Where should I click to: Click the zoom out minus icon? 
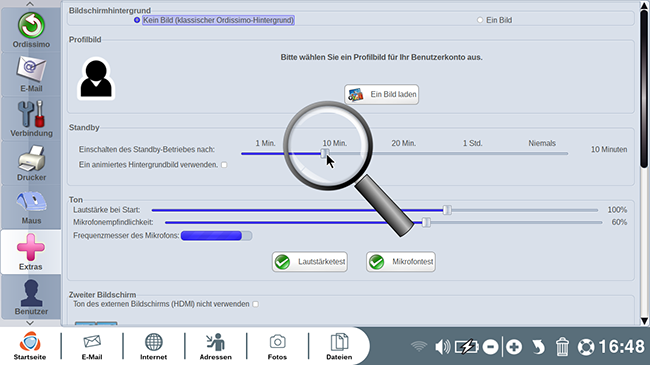490,347
